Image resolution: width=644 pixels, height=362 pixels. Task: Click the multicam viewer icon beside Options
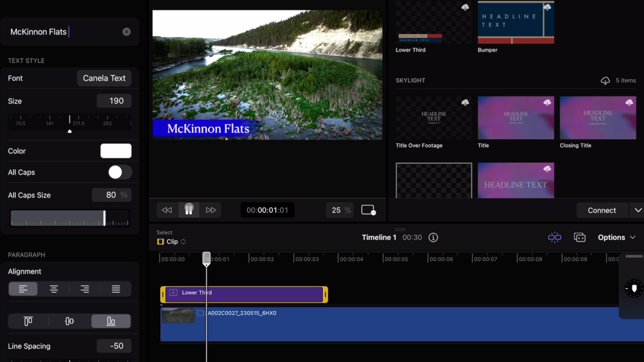point(579,238)
